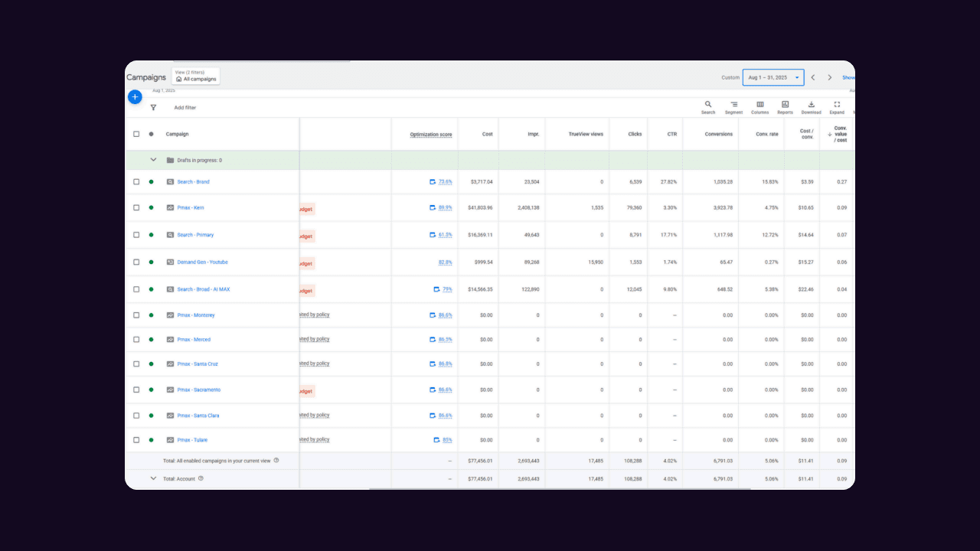
Task: Check the Pmax - Monterey row checkbox
Action: coord(136,315)
